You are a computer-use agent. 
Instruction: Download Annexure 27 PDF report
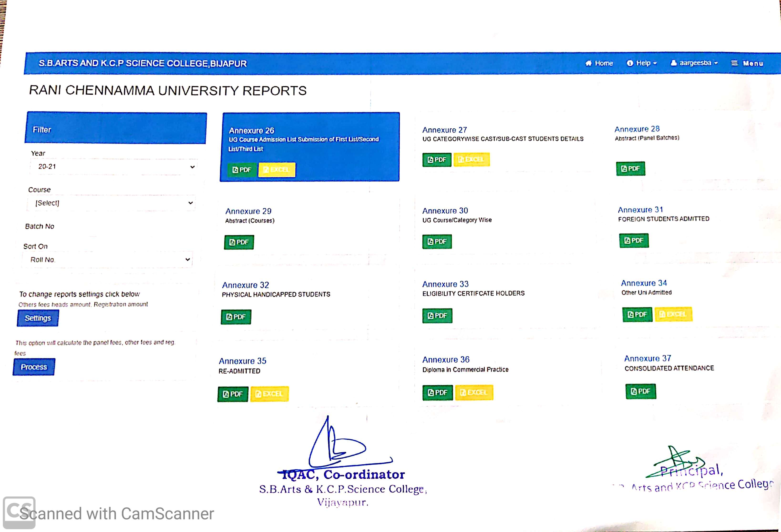437,160
